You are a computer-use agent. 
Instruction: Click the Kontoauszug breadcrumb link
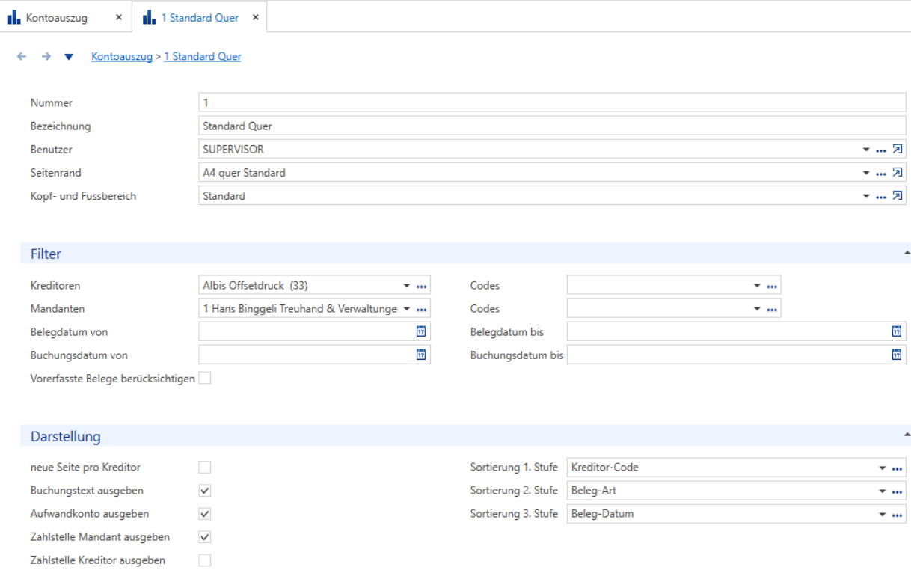(x=122, y=56)
